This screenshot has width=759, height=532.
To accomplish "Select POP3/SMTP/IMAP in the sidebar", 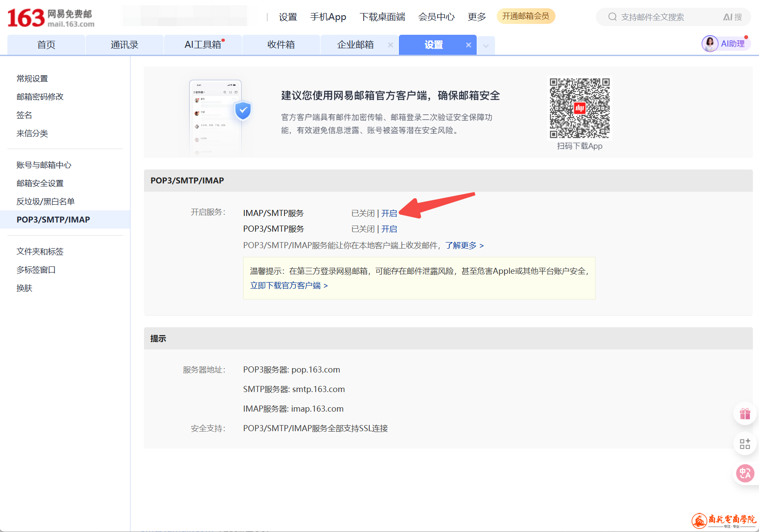I will click(65, 219).
